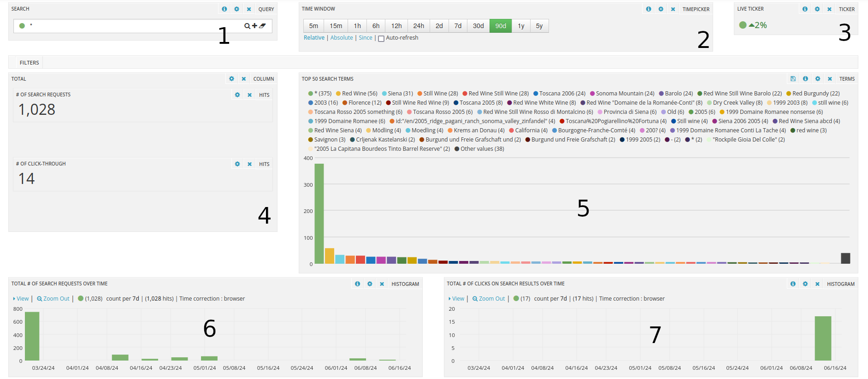
Task: Click inside the search query input field
Action: [x=134, y=26]
